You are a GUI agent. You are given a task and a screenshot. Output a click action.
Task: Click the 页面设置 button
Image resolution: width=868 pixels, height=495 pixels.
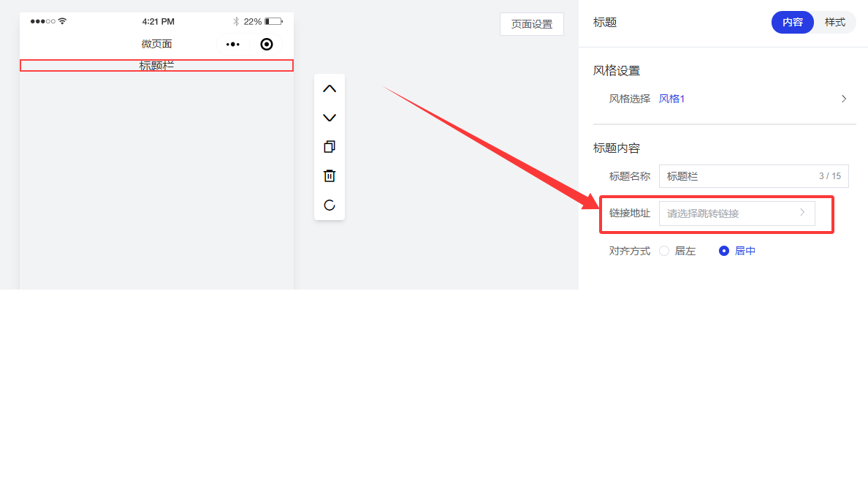pos(531,24)
